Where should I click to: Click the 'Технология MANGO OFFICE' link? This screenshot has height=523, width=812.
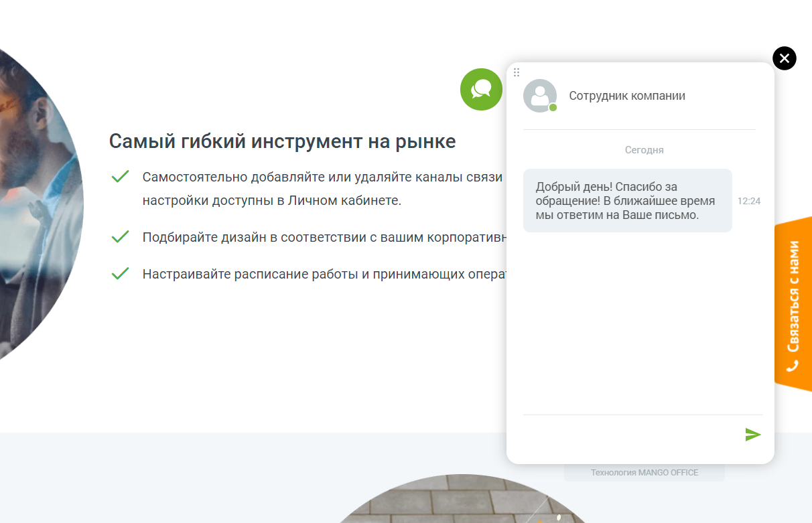pos(645,473)
